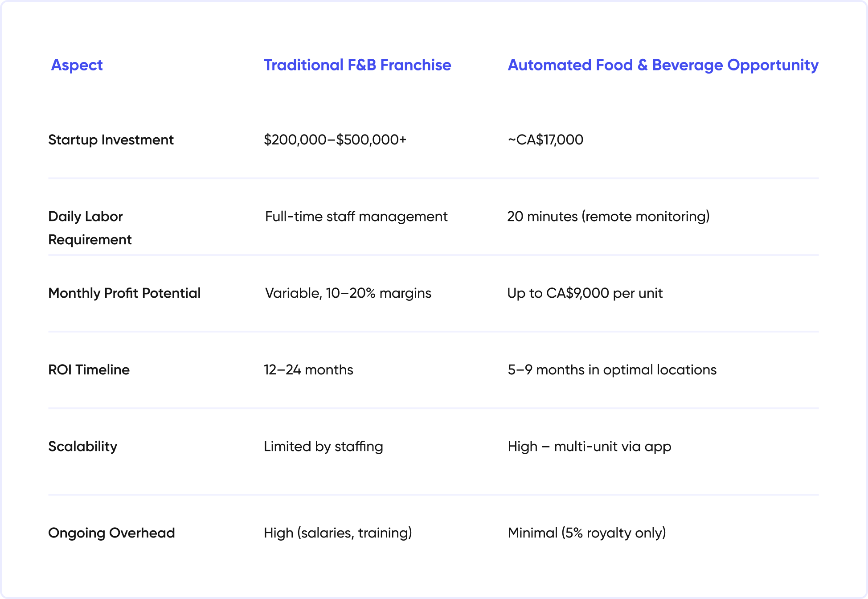Select the Limited by staffing cell

[323, 447]
